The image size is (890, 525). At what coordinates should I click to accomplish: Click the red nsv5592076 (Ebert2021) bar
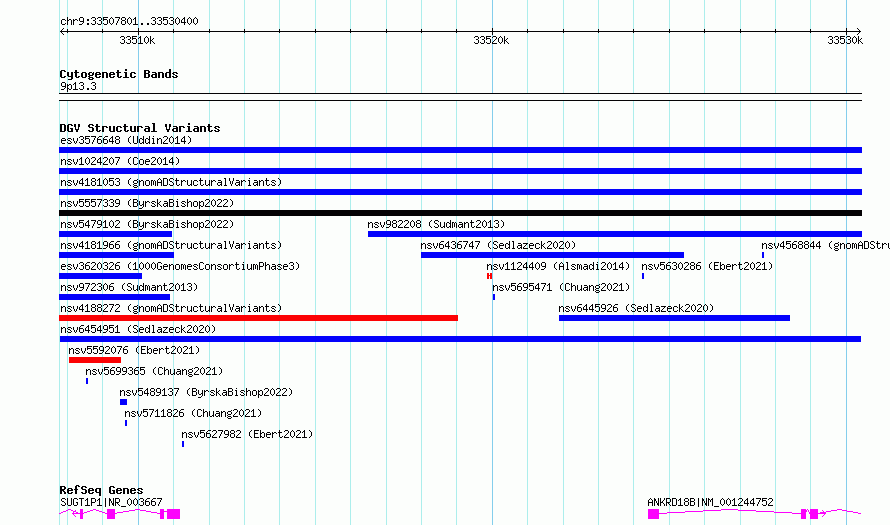point(95,360)
